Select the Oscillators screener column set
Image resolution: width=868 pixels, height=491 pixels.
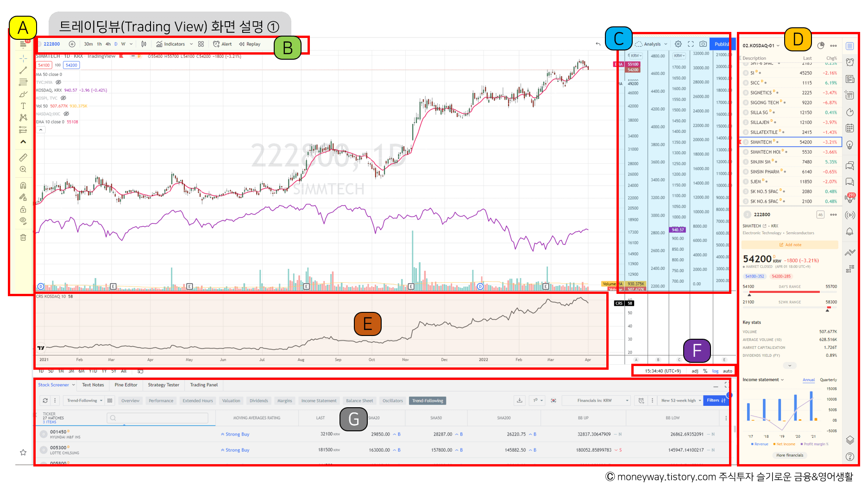point(393,401)
